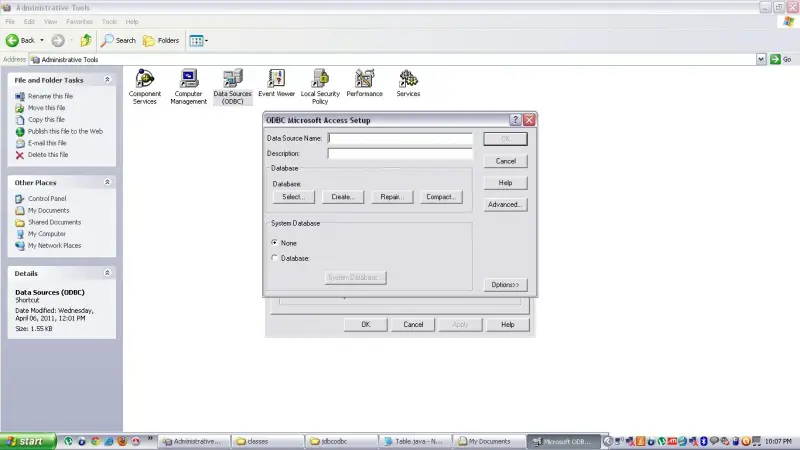Open the Performance icon
Image resolution: width=800 pixels, height=450 pixels.
click(x=364, y=83)
